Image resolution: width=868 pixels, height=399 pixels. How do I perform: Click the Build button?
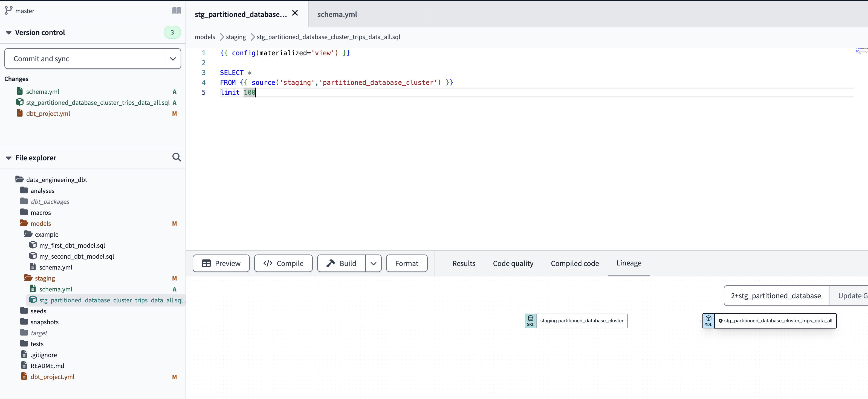coord(341,264)
